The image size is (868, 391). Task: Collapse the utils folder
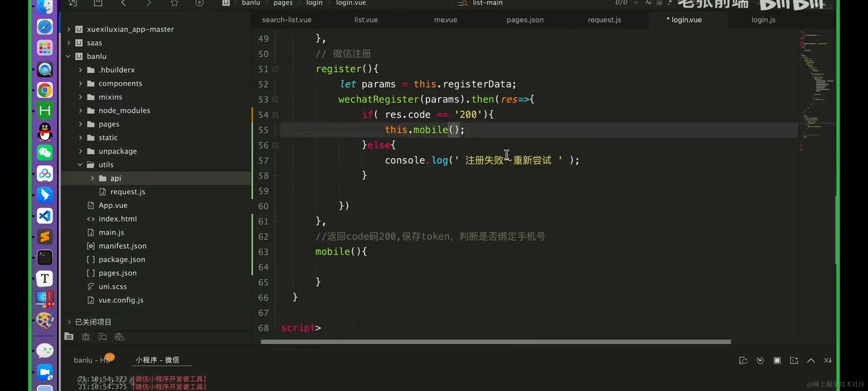[x=80, y=165]
